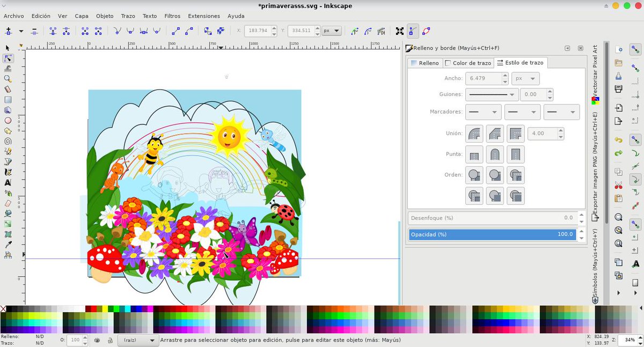Select the Pencil freehand tool

pyautogui.click(x=8, y=151)
